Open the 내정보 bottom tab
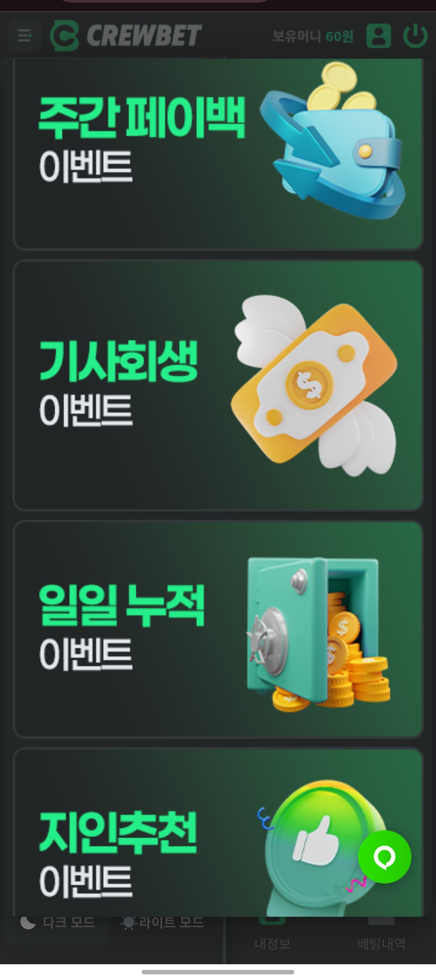This screenshot has width=436, height=980. [272, 944]
